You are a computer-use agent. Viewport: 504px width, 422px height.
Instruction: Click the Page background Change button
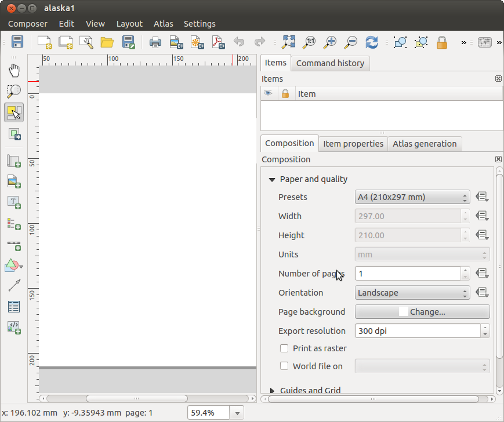coord(422,312)
